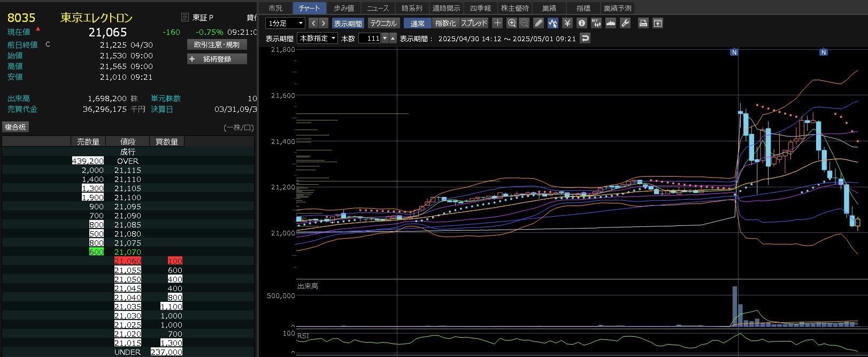
Task: Open the MY chart settings icon
Action: 596,23
